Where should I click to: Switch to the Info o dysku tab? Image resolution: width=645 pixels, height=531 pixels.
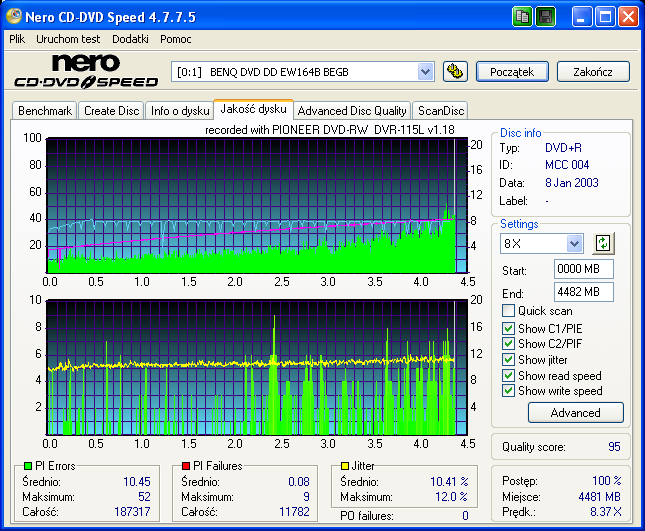pos(180,111)
